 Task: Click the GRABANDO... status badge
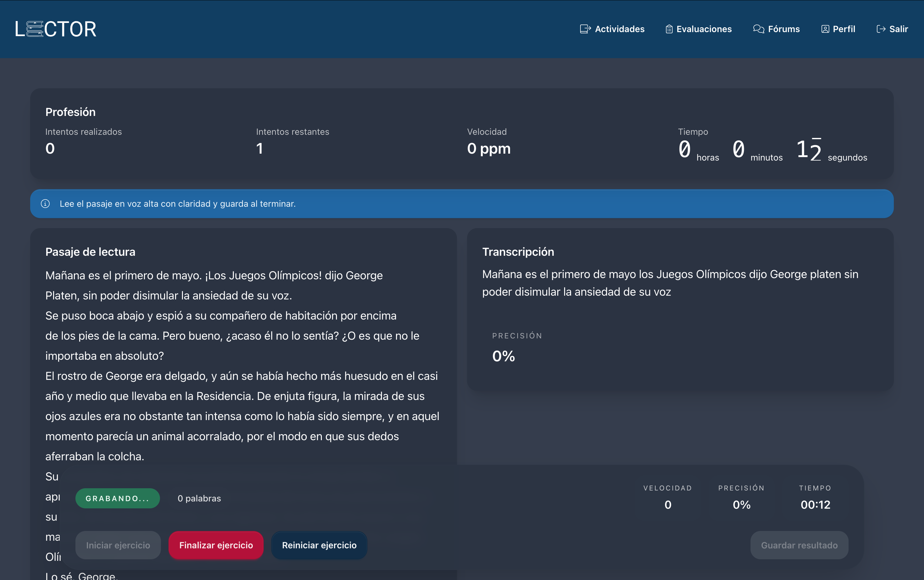coord(118,498)
